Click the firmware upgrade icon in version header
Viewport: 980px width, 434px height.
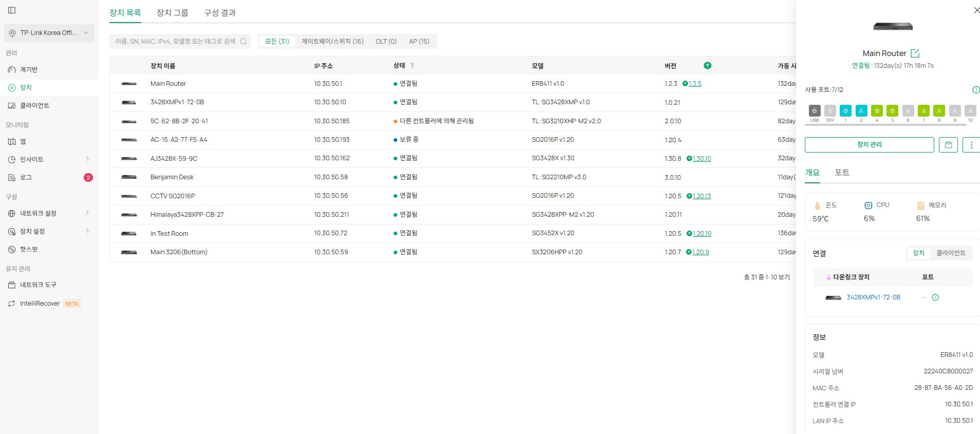(x=708, y=66)
